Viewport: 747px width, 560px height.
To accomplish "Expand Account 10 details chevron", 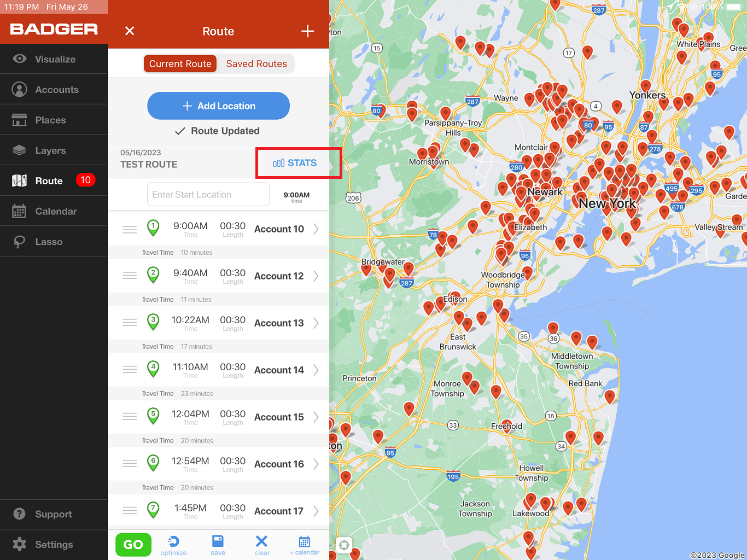I will click(316, 229).
